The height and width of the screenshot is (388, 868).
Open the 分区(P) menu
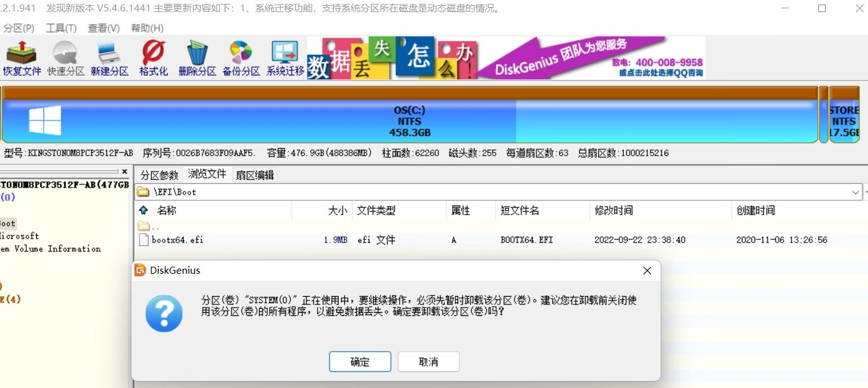(x=18, y=28)
